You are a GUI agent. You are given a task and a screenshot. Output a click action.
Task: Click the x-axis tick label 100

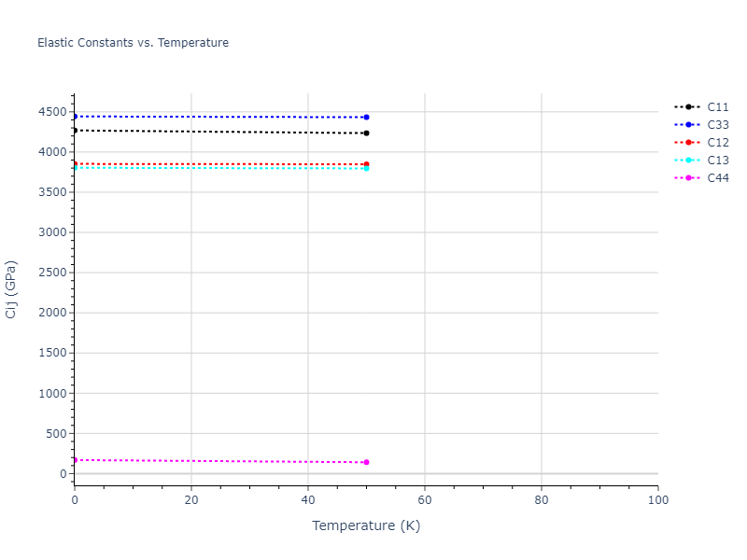tap(657, 500)
